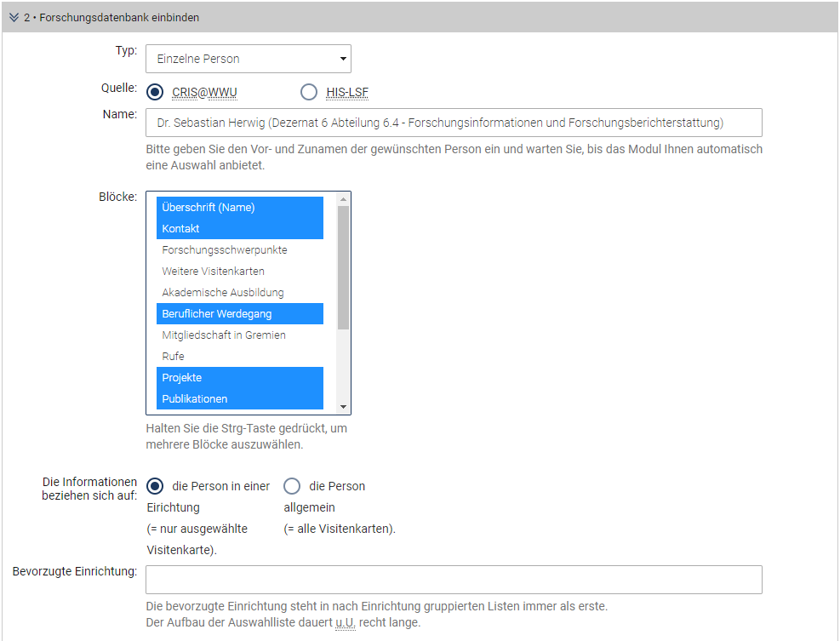Viewport: 840px width, 641px height.
Task: Choose Forschungsschwerpunkte in the Blöcke list
Action: click(240, 250)
